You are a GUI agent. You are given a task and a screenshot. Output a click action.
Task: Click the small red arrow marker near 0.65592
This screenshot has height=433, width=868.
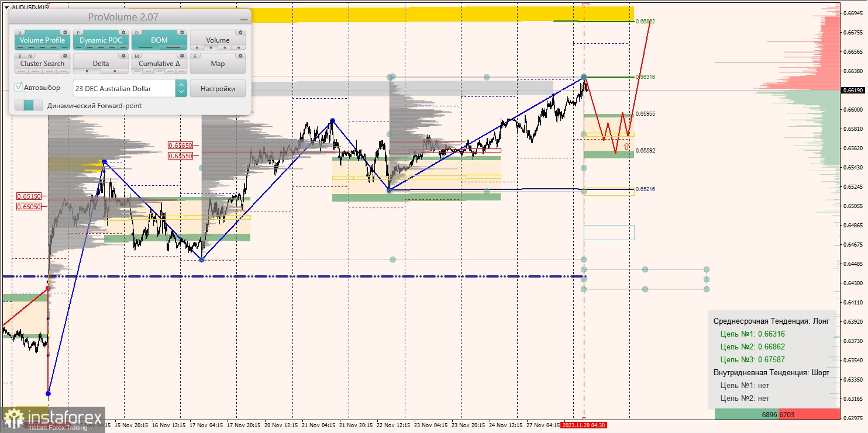(626, 146)
